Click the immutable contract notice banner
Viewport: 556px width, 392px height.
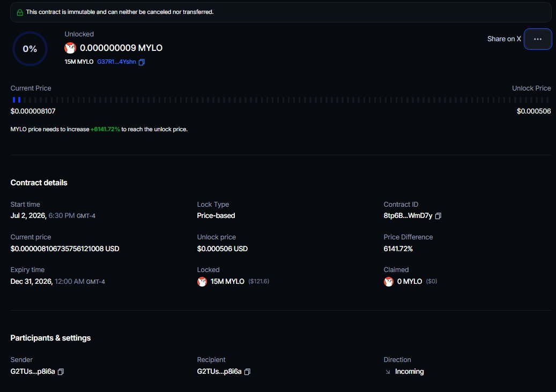click(280, 12)
